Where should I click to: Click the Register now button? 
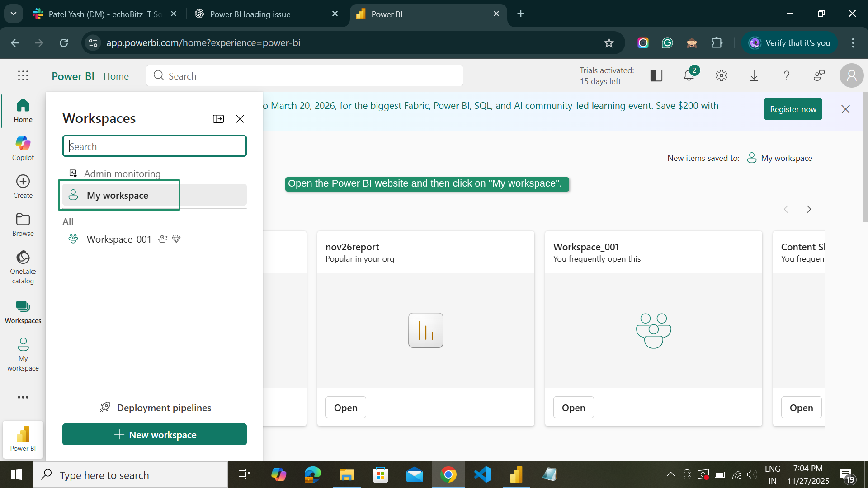click(793, 109)
